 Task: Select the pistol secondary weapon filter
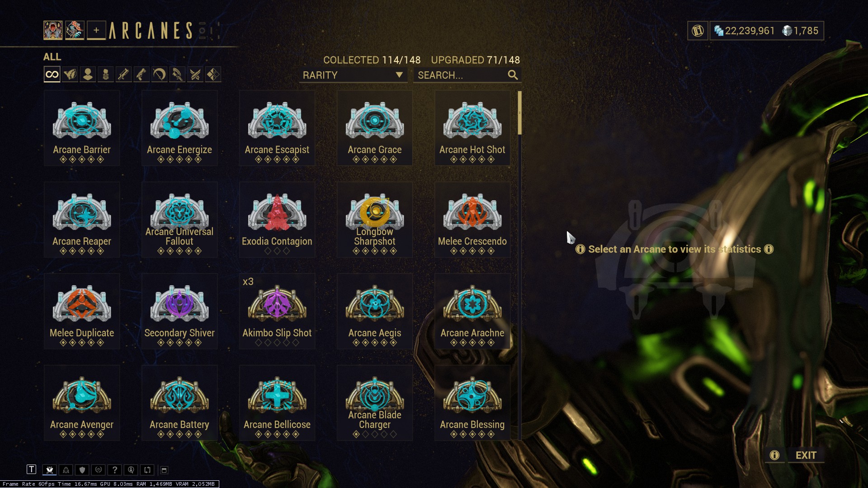tap(142, 75)
